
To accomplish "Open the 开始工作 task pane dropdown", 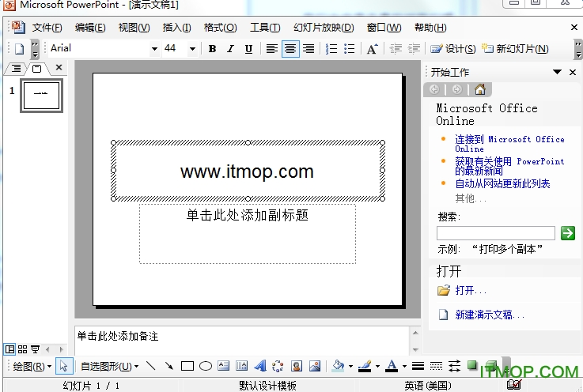I will [557, 72].
